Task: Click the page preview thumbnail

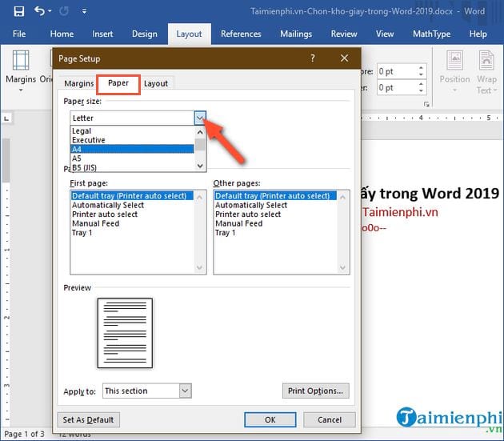Action: (x=125, y=333)
